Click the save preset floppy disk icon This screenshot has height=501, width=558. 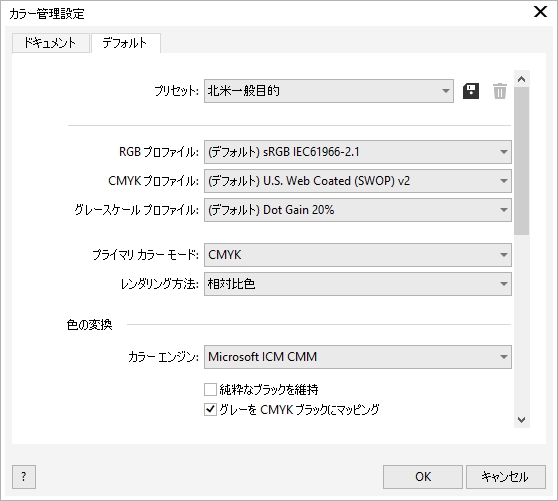(471, 91)
